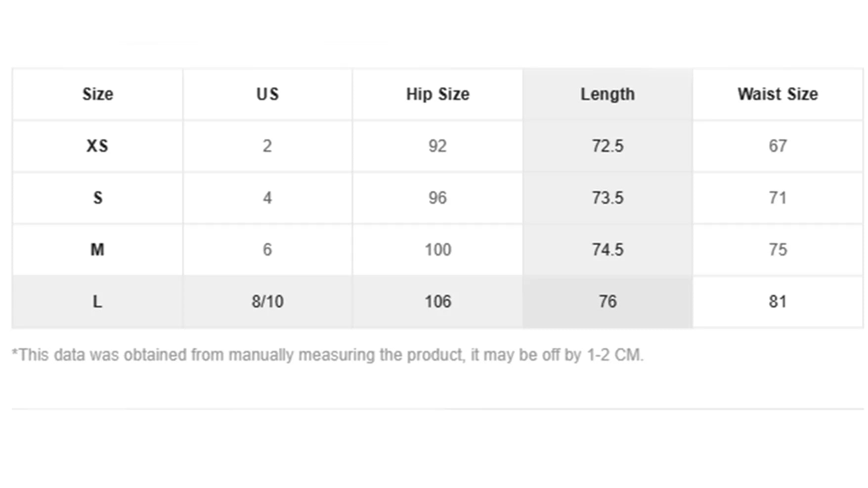Click the XS size row label
The height and width of the screenshot is (488, 868).
tap(97, 146)
